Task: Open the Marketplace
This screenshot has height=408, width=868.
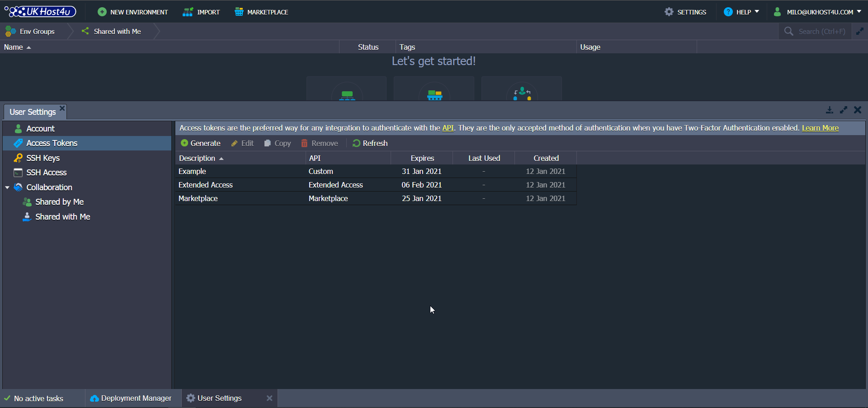Action: point(261,12)
